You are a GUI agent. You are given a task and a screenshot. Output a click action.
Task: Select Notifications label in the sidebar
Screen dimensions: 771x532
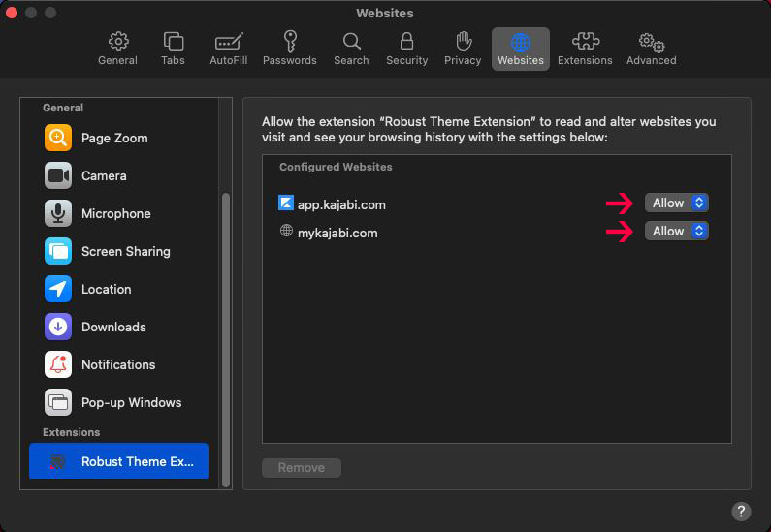pyautogui.click(x=118, y=365)
